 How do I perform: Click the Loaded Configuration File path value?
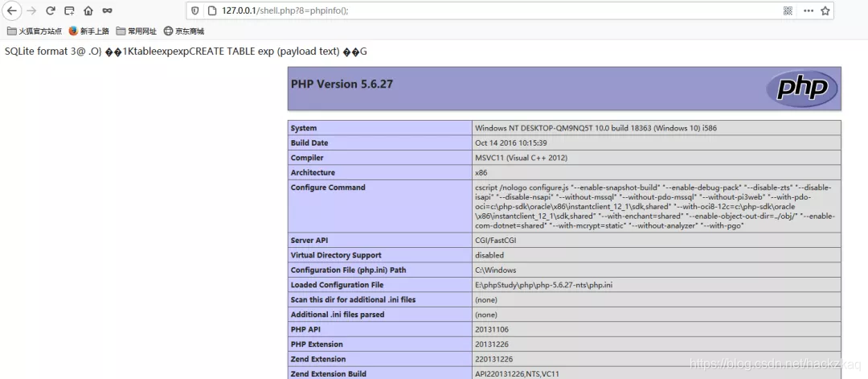point(543,285)
